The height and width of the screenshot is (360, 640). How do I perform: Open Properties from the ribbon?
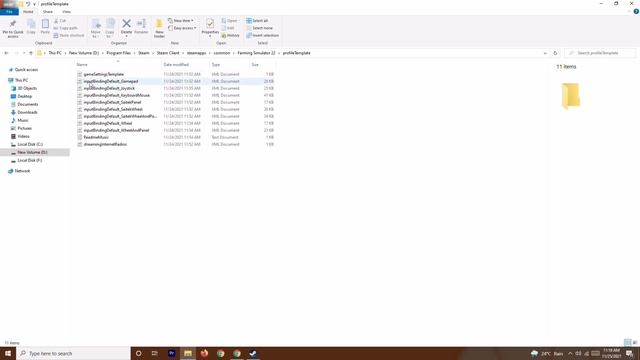tap(210, 27)
